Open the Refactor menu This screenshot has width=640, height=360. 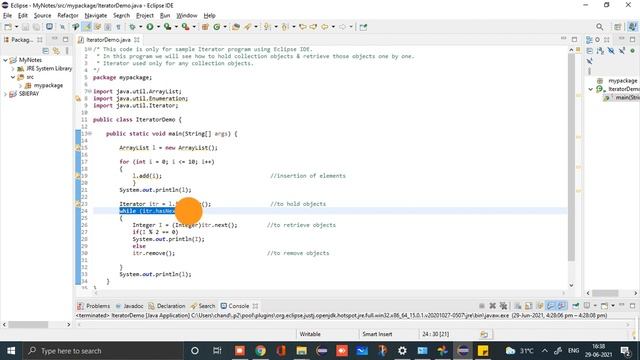click(x=68, y=16)
